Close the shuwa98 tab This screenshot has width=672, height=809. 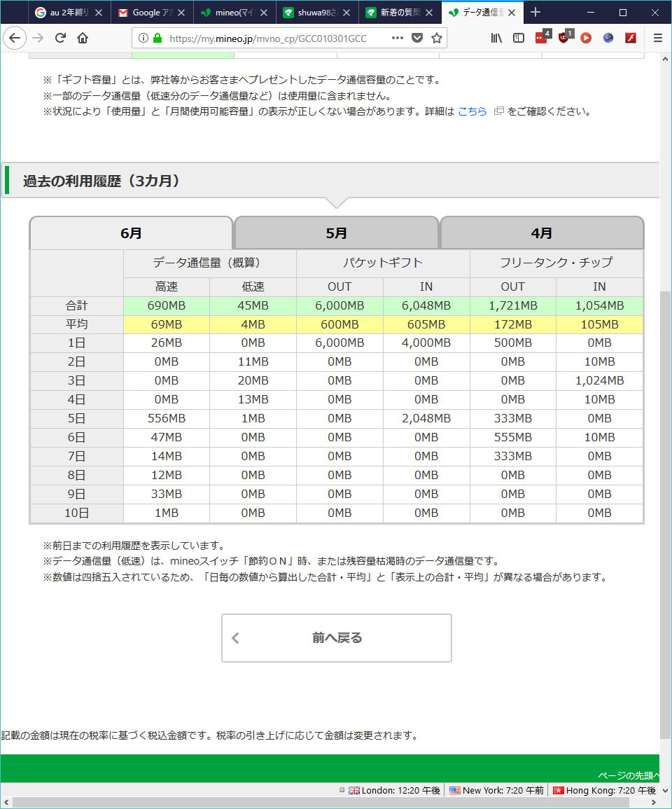pos(346,13)
